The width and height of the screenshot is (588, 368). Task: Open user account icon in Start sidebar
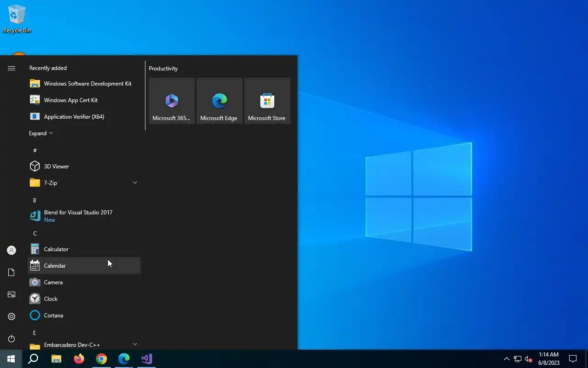click(11, 250)
